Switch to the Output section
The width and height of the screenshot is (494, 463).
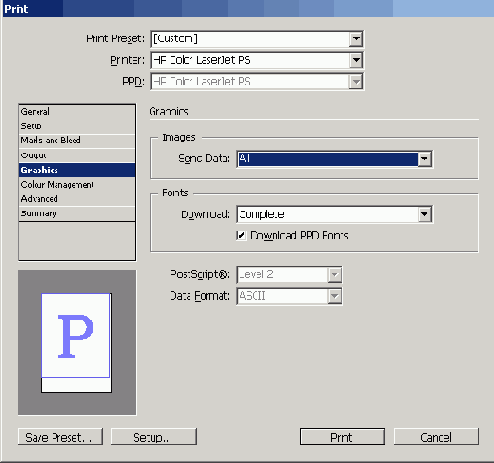(x=77, y=155)
